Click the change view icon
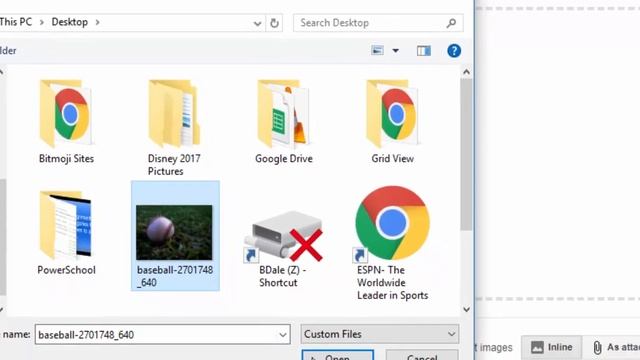Screen dimensions: 640x360 378,51
